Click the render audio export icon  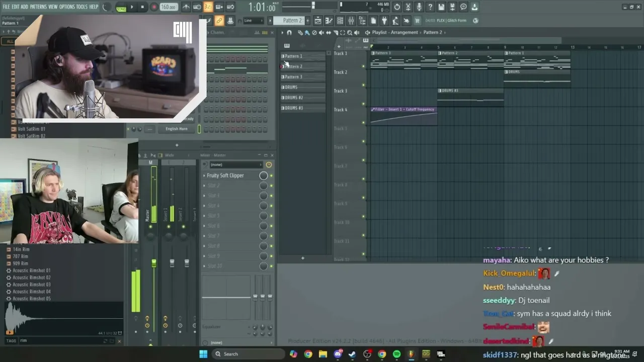452,7
